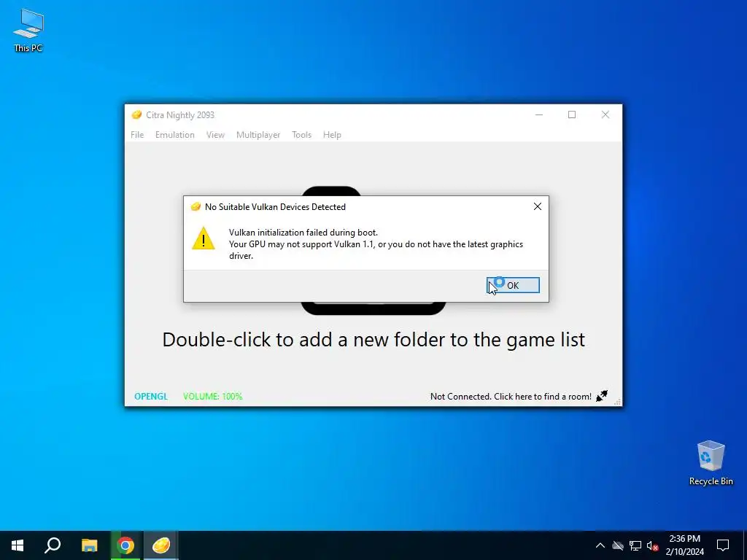Click the multiplayer connection plug icon
The image size is (747, 560).
[x=602, y=396]
